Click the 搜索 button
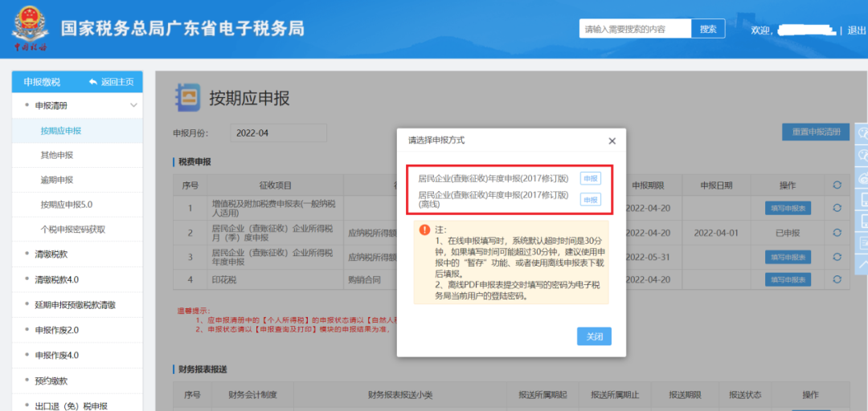The width and height of the screenshot is (868, 411). coord(708,30)
